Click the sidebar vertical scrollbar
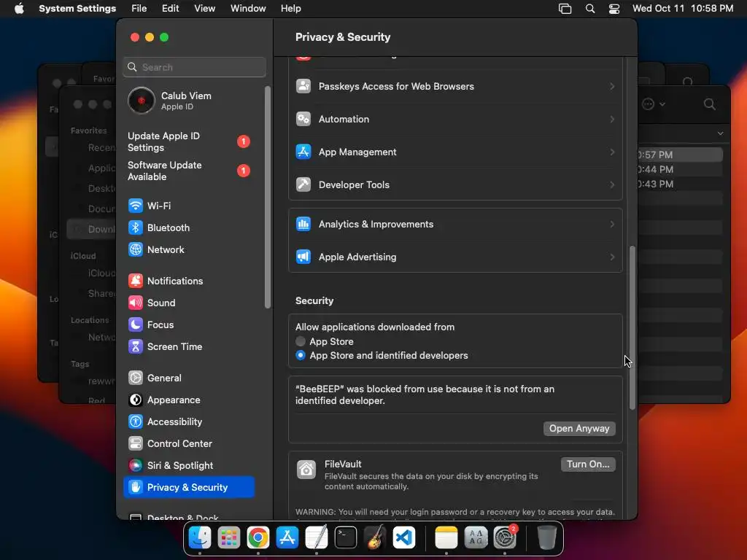 coord(268,197)
